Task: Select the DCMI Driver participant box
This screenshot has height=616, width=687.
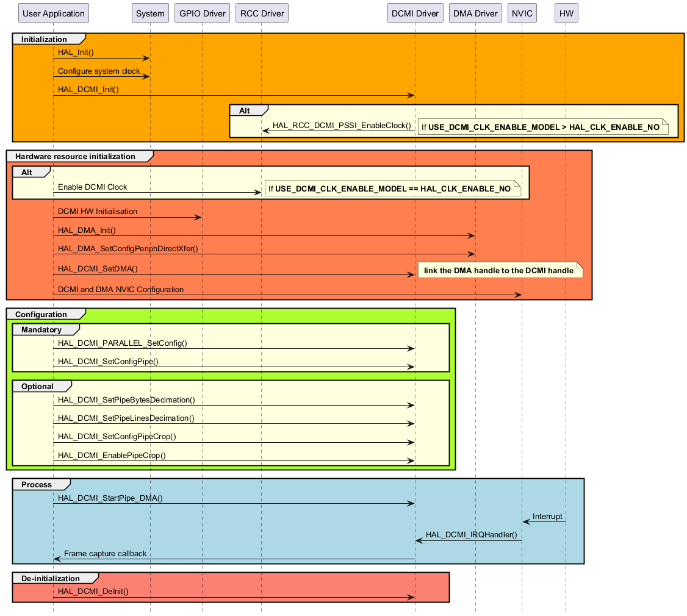Action: [x=415, y=13]
